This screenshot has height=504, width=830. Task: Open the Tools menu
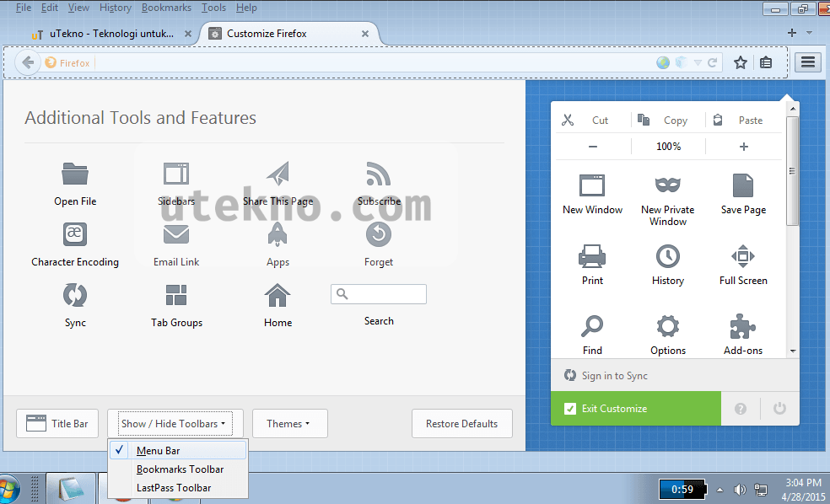(x=213, y=8)
